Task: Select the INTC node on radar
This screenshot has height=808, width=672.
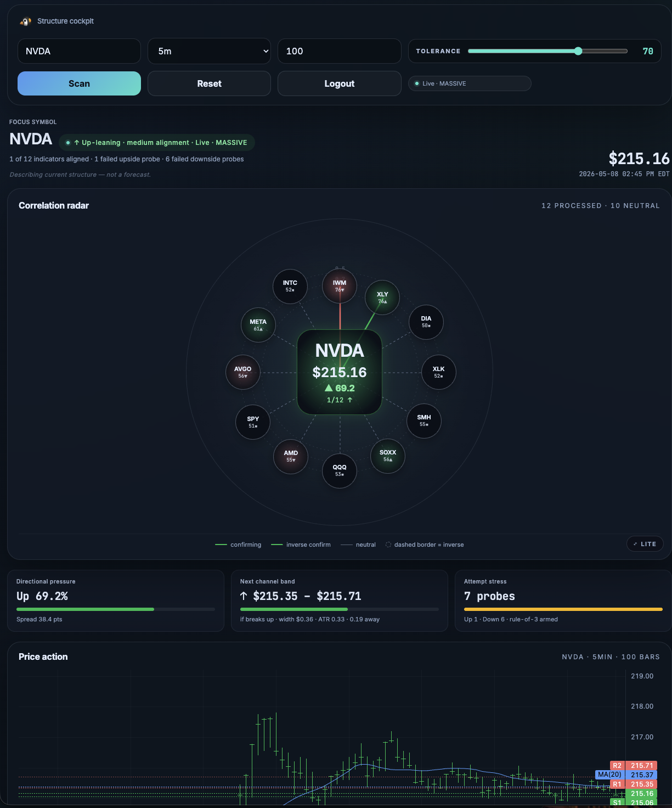Action: [x=290, y=286]
